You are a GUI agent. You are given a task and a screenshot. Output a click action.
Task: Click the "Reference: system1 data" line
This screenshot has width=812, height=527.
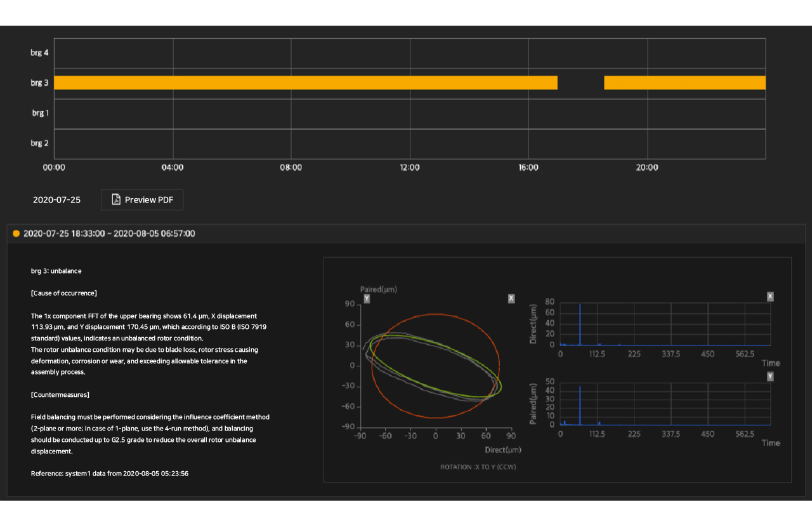coord(110,474)
